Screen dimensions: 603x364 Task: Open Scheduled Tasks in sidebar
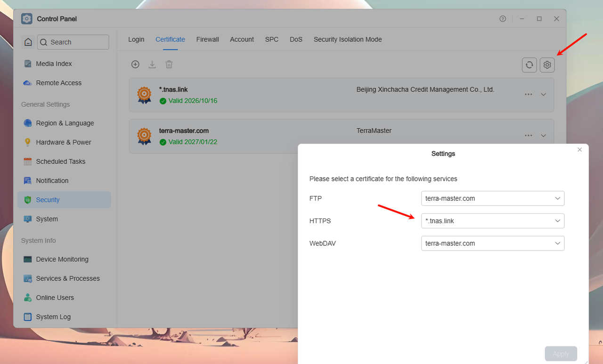coord(64,162)
